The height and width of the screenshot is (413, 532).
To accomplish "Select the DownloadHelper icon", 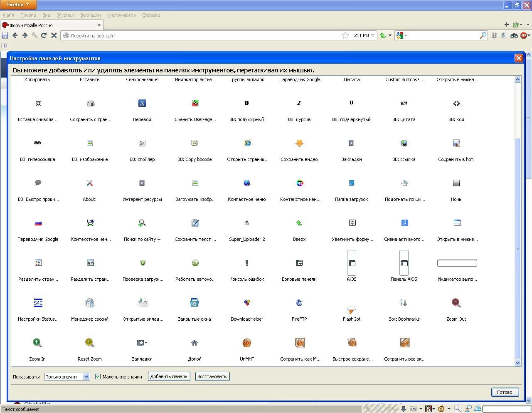I will [246, 303].
